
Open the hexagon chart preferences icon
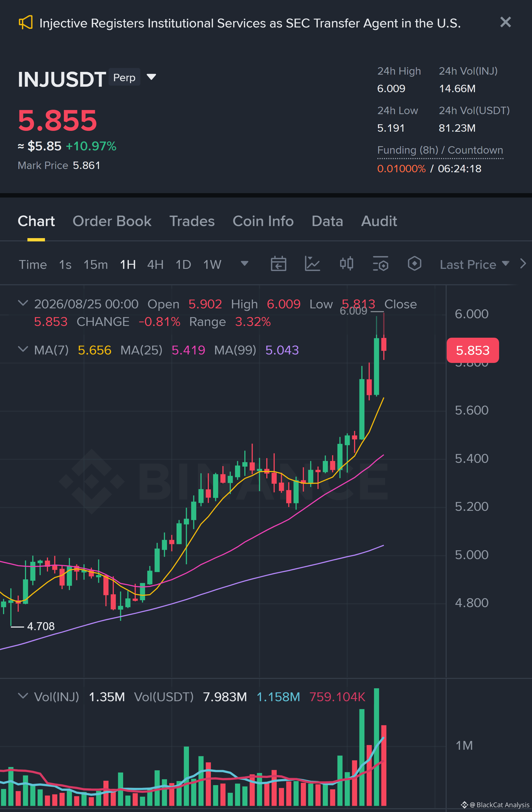[x=414, y=264]
